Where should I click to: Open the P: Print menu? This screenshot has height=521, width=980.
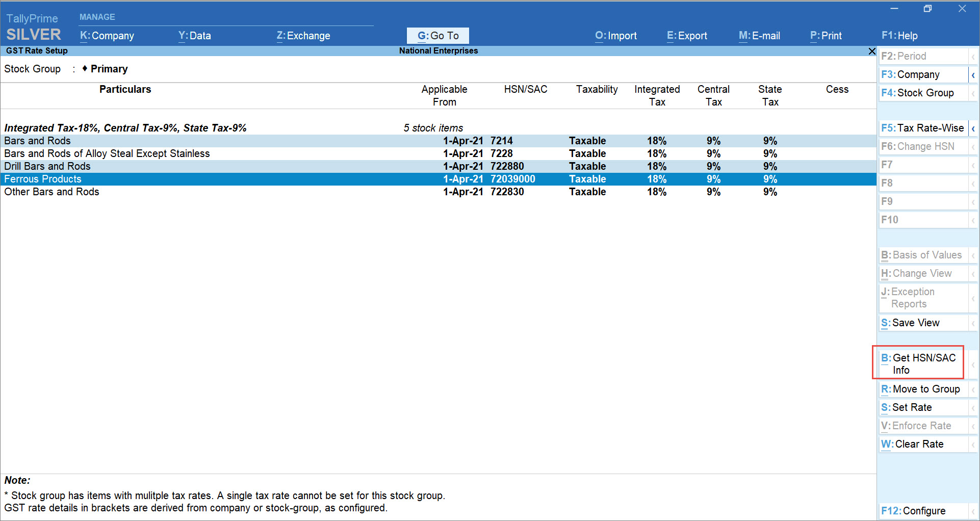pyautogui.click(x=826, y=36)
